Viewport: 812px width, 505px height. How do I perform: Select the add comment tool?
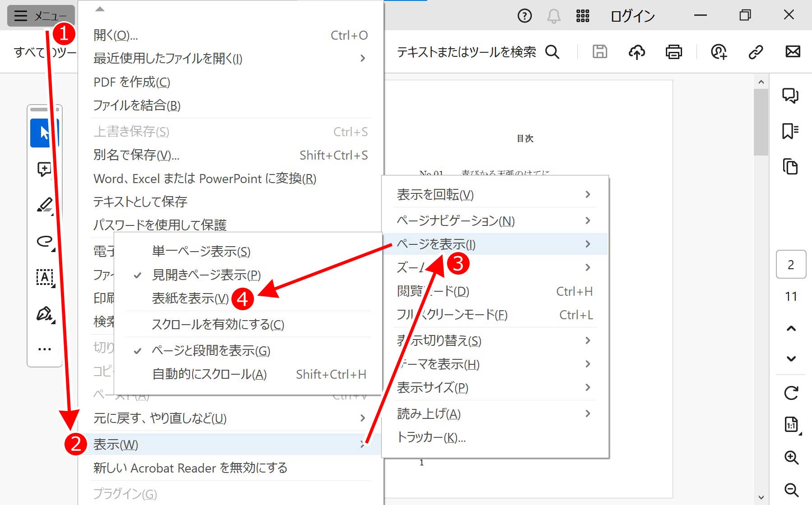point(44,170)
